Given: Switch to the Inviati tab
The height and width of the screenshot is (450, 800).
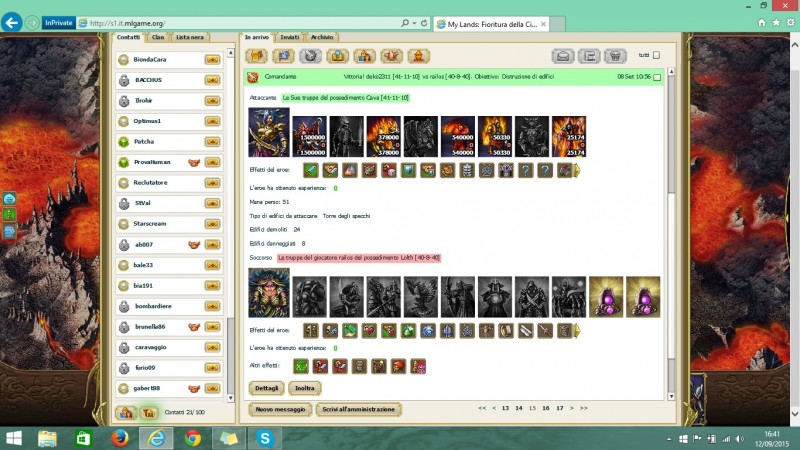Looking at the screenshot, I should (289, 37).
